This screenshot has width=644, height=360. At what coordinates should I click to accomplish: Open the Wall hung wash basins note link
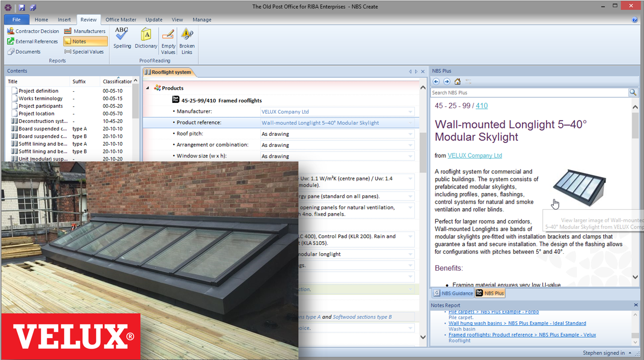pos(517,323)
